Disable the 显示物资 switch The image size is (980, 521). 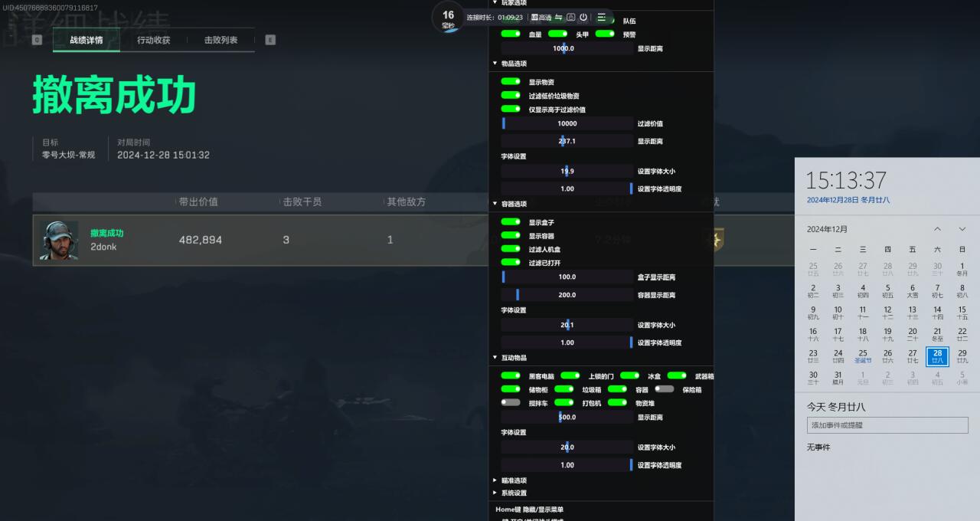[x=511, y=82]
